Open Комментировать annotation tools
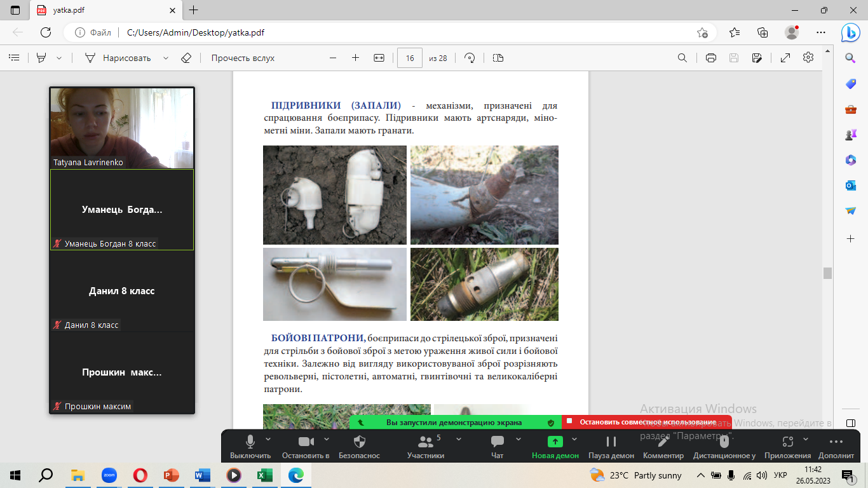 click(x=663, y=447)
